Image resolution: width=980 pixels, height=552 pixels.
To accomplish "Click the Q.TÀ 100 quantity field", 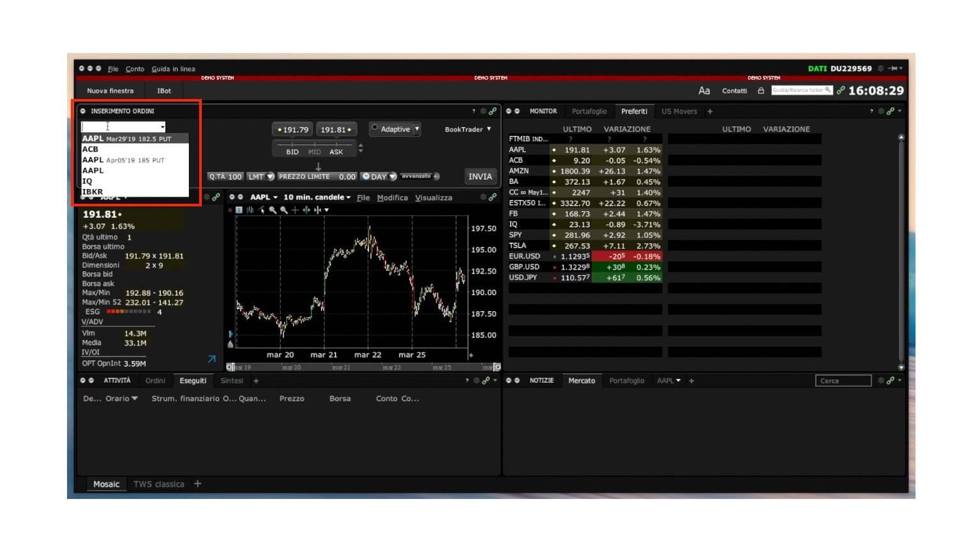I will tap(225, 177).
